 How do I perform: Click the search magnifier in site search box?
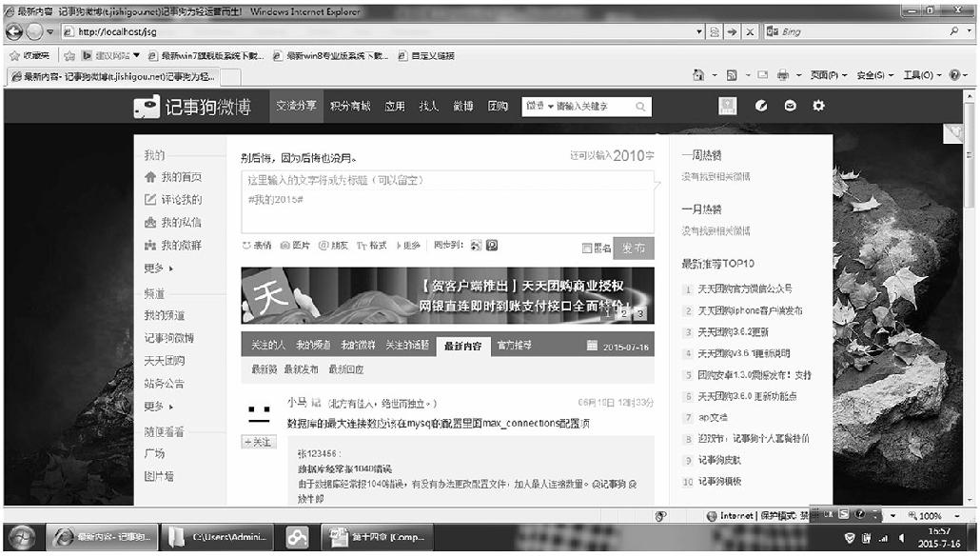[x=640, y=107]
